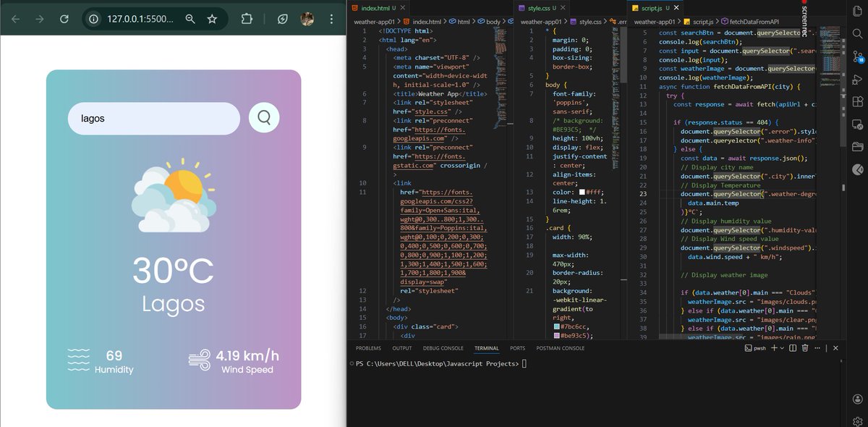Click the weather app search magnifier button
The width and height of the screenshot is (868, 427).
pyautogui.click(x=264, y=118)
